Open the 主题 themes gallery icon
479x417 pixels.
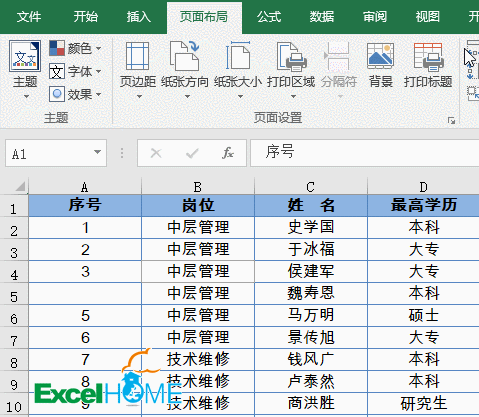click(25, 56)
